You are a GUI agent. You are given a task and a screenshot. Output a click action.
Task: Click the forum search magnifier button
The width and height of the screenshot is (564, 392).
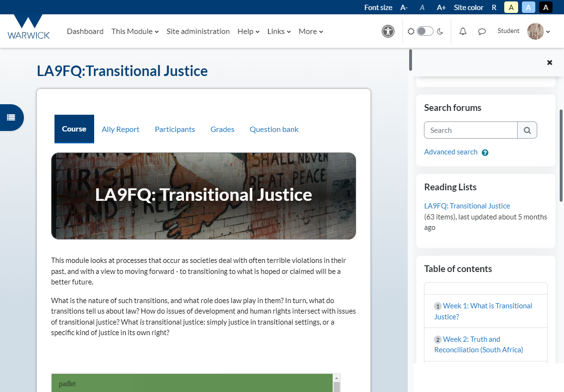click(x=527, y=130)
